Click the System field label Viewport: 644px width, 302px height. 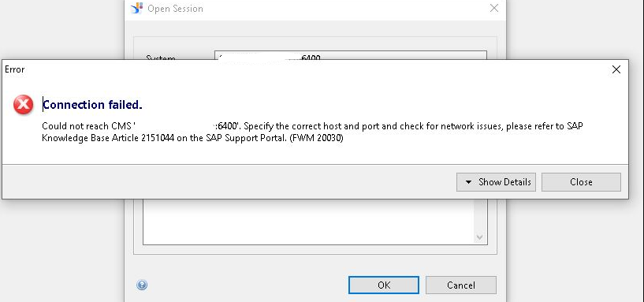coord(161,58)
